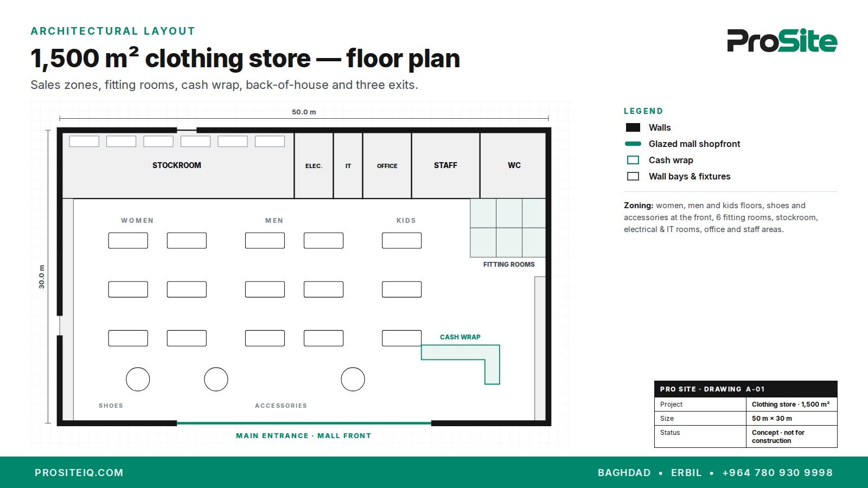Select the OFFICE room label
The height and width of the screenshot is (488, 868).
coord(387,166)
